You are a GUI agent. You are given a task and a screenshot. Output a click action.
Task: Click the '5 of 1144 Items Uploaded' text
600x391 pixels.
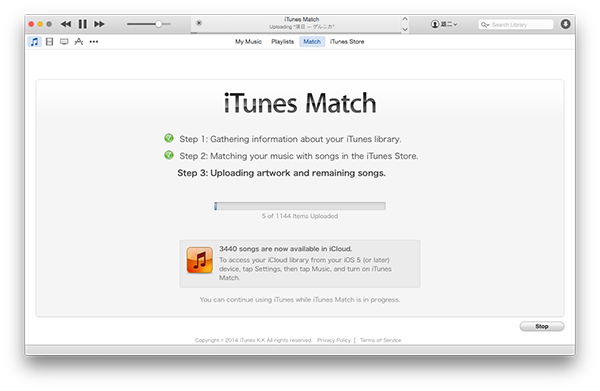click(x=300, y=216)
